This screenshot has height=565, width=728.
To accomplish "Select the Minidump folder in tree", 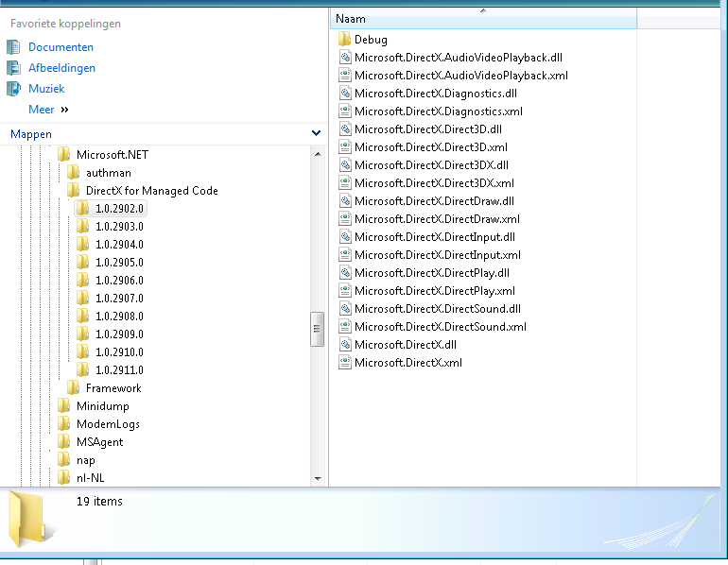I will tap(94, 406).
